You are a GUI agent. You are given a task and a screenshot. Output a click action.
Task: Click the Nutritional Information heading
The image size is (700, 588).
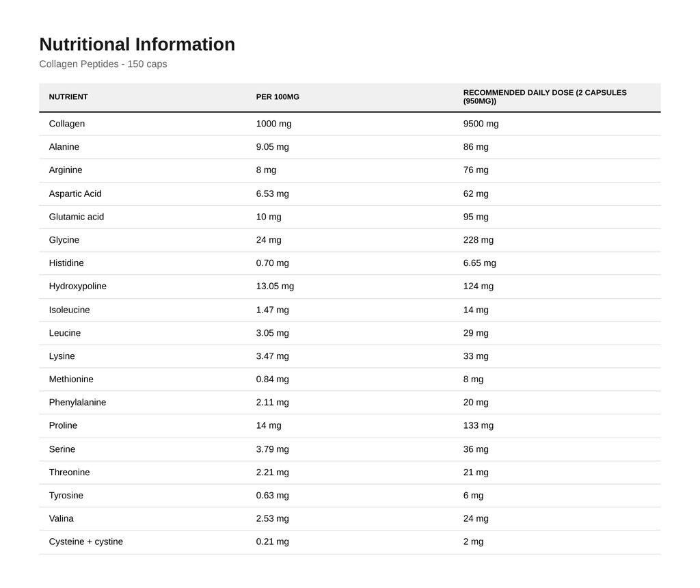click(x=137, y=44)
